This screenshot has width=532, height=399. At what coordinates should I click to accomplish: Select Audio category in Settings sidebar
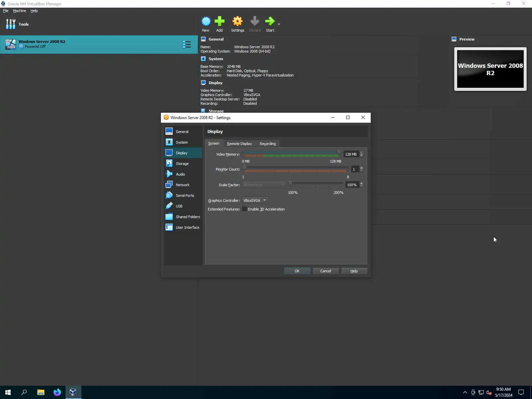(183, 174)
